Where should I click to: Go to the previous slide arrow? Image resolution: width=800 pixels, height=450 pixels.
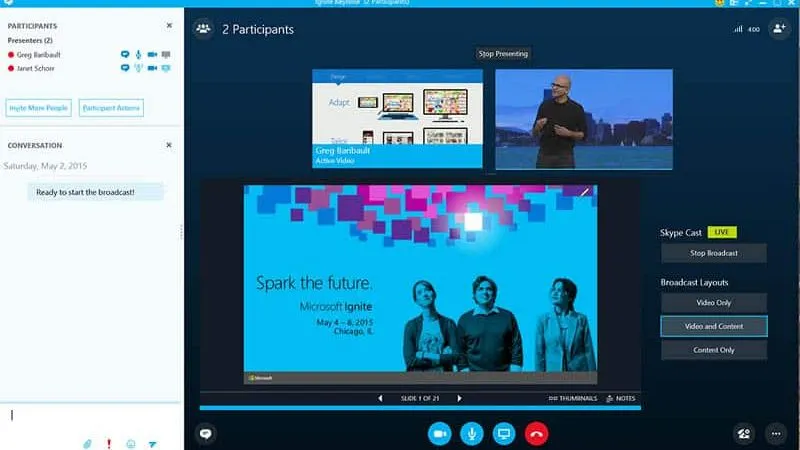380,398
